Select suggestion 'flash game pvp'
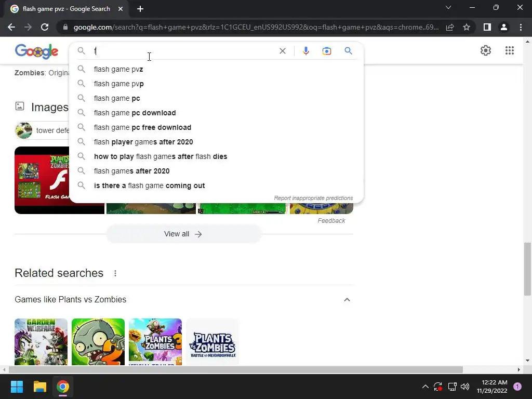The image size is (532, 399). point(217,84)
